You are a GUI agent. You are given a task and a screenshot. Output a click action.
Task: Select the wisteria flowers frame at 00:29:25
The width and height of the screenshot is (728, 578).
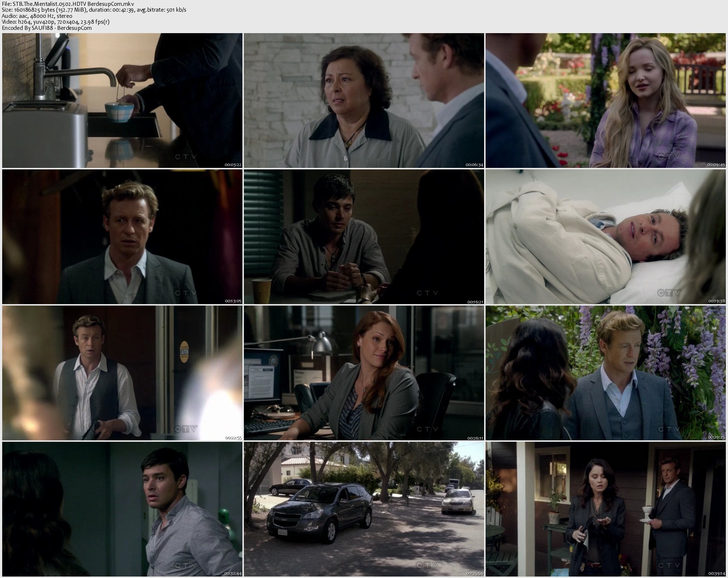[606, 373]
